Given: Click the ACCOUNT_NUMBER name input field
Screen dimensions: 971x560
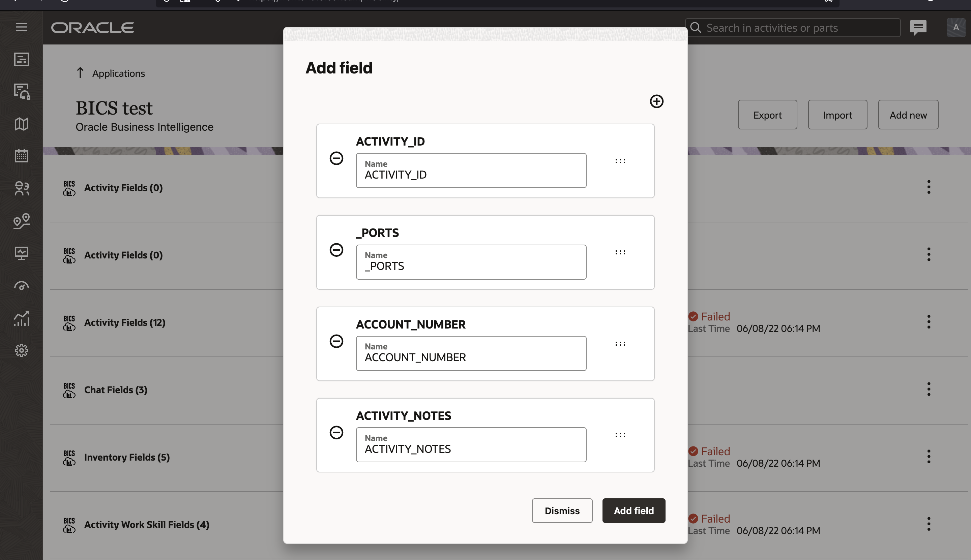Looking at the screenshot, I should tap(471, 353).
